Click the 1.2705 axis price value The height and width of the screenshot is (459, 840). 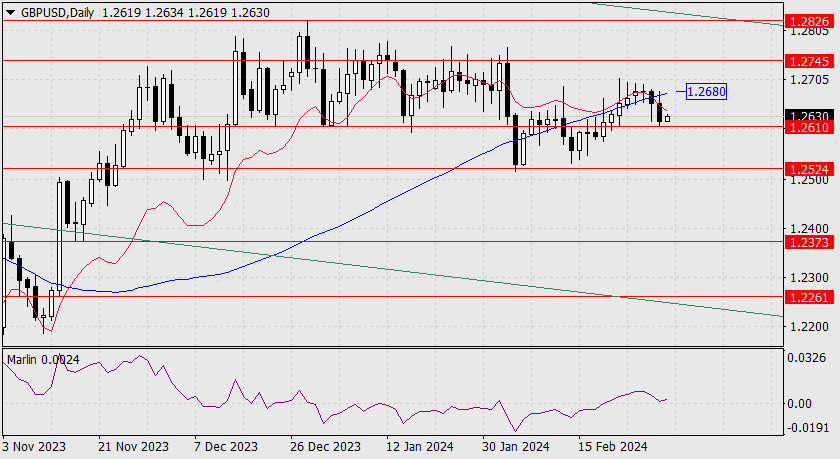[809, 80]
